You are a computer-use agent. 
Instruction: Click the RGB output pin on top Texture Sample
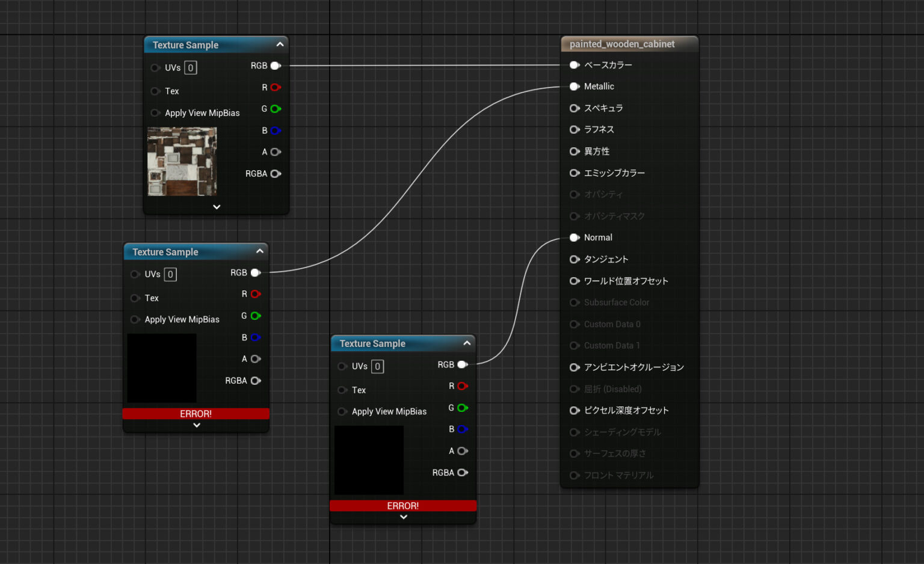(276, 66)
